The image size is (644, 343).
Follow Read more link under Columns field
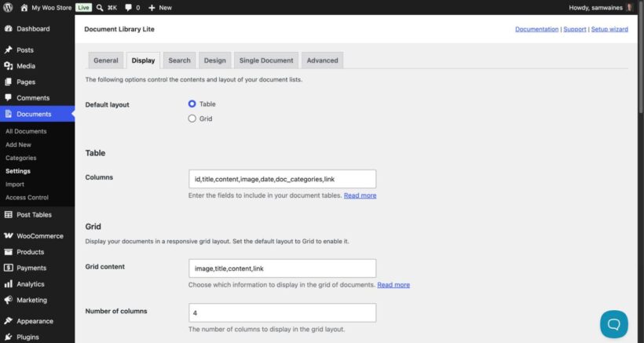pyautogui.click(x=360, y=195)
